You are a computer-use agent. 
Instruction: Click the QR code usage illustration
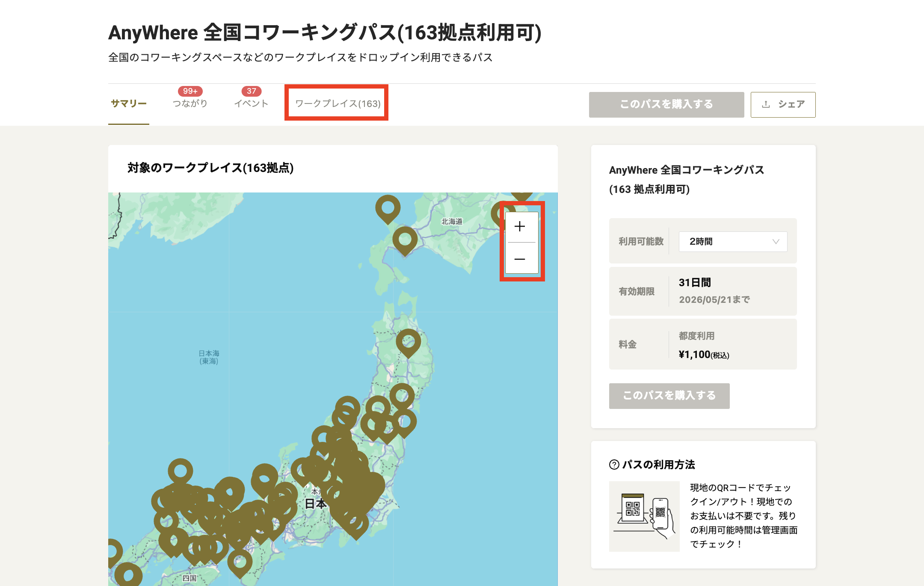pyautogui.click(x=643, y=512)
